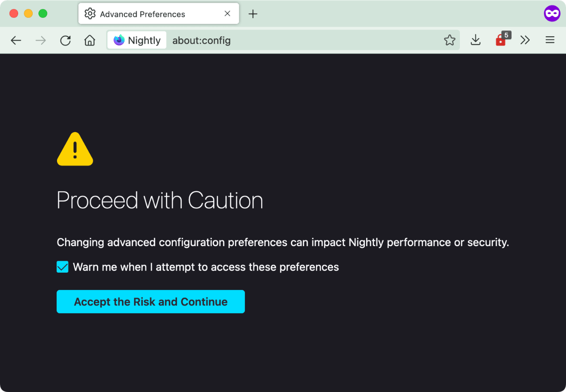Click the Firefox Nightly identity badge
566x392 pixels.
(137, 40)
